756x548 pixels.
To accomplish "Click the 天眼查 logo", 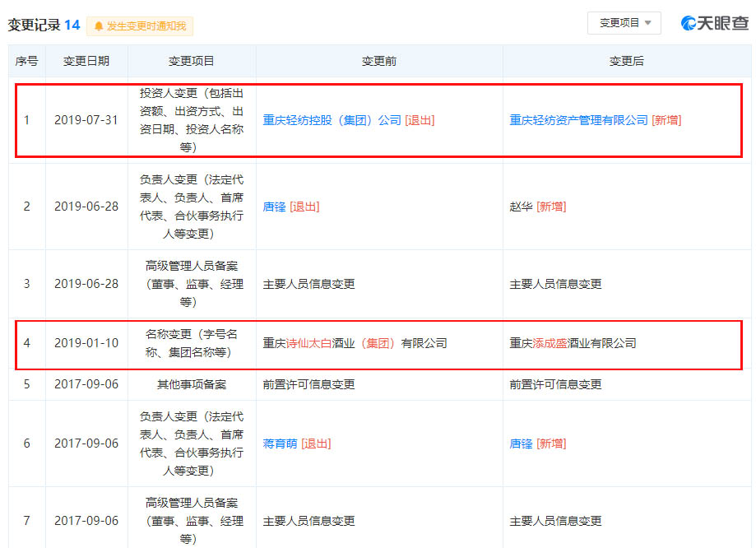I will tap(714, 23).
